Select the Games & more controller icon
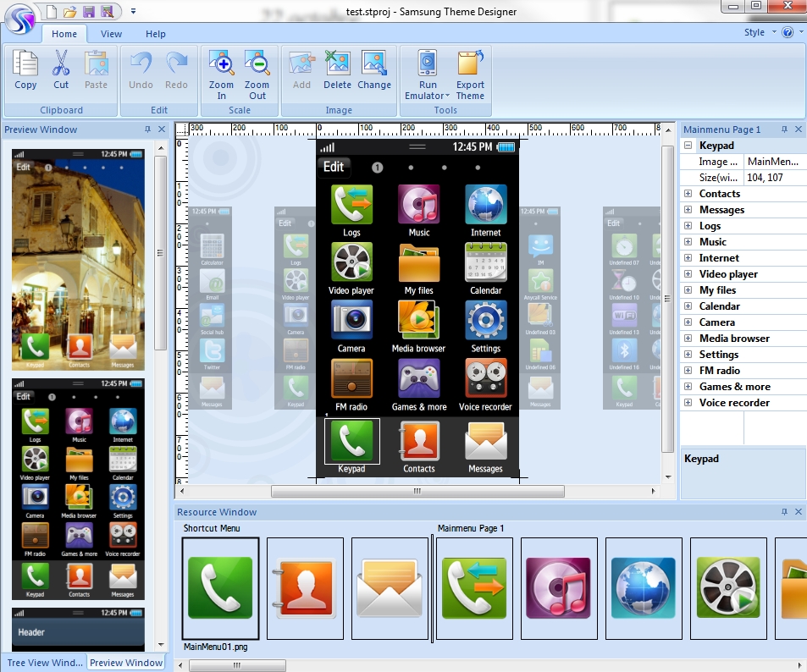This screenshot has height=672, width=807. pyautogui.click(x=419, y=378)
